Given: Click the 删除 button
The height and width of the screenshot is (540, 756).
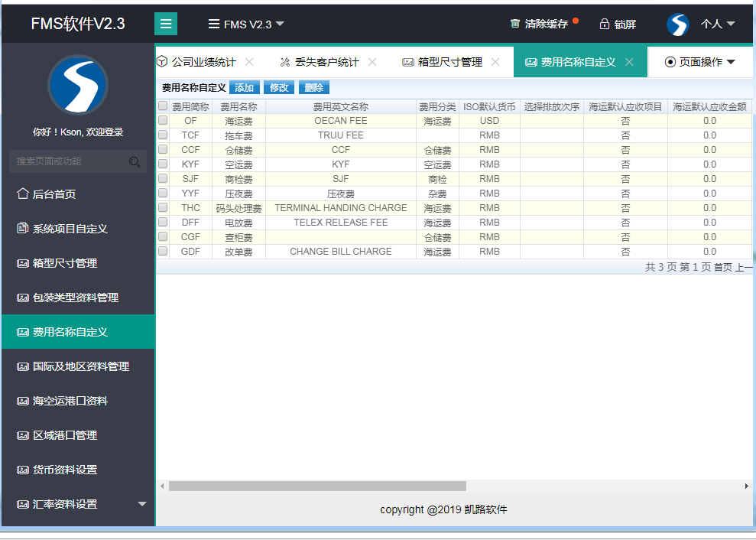Looking at the screenshot, I should pyautogui.click(x=313, y=88).
